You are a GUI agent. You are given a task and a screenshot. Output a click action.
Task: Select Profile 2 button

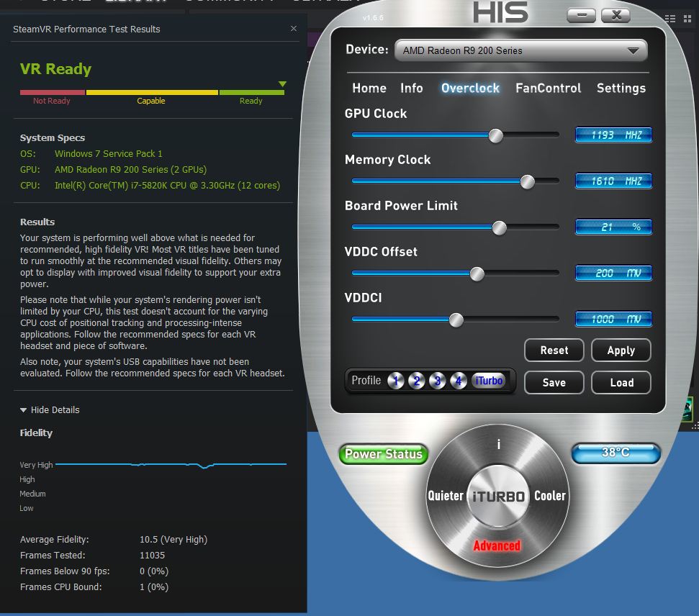(x=416, y=381)
